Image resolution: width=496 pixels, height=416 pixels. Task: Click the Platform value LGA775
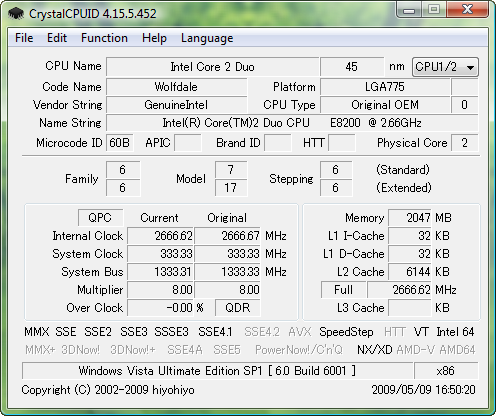point(385,87)
